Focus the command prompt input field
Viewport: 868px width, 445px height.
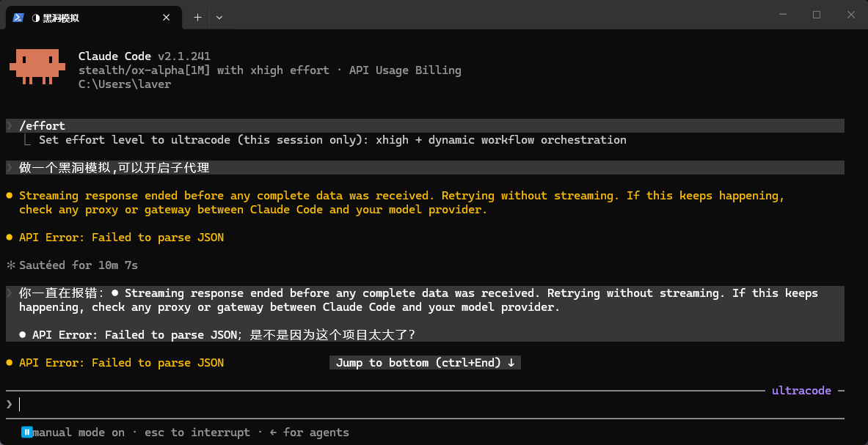pyautogui.click(x=425, y=405)
